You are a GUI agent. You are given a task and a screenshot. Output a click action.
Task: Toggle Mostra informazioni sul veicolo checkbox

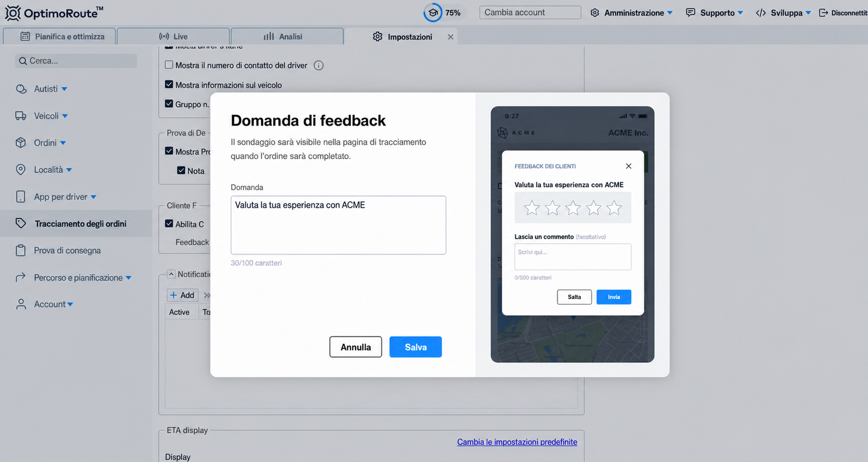[x=169, y=84]
